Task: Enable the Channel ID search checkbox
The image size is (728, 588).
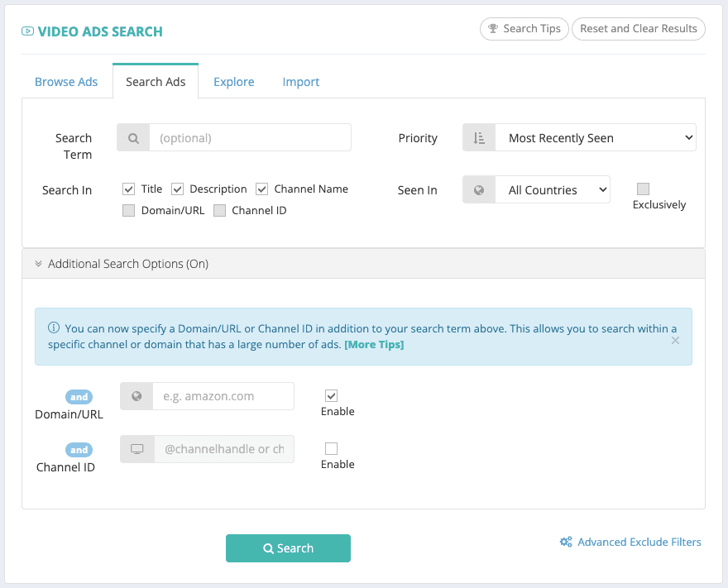Action: 219,210
